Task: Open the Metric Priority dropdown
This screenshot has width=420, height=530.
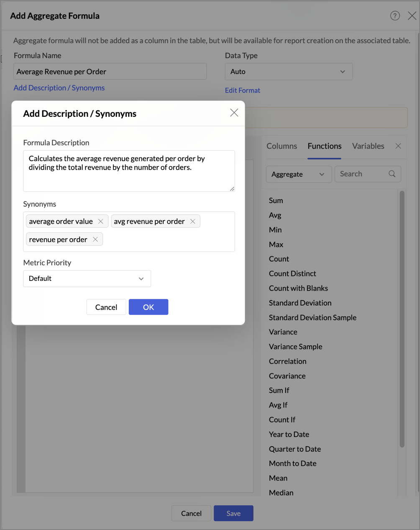Action: (87, 279)
